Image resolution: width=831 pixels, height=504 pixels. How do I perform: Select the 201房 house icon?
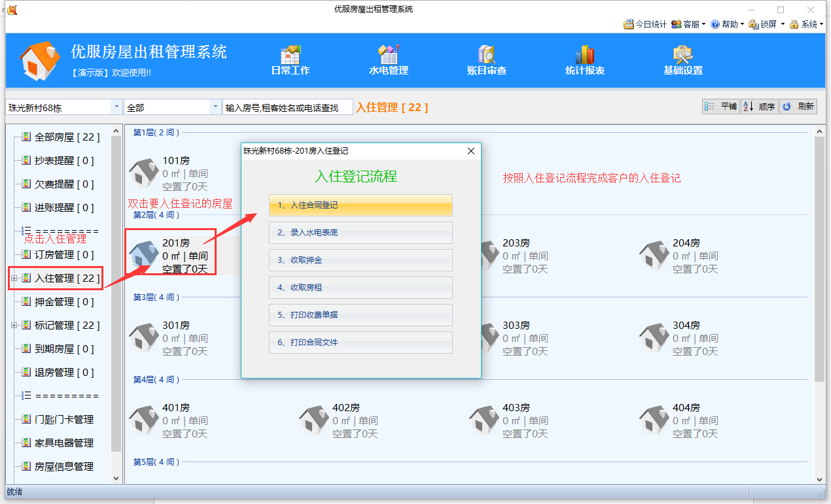pos(144,256)
